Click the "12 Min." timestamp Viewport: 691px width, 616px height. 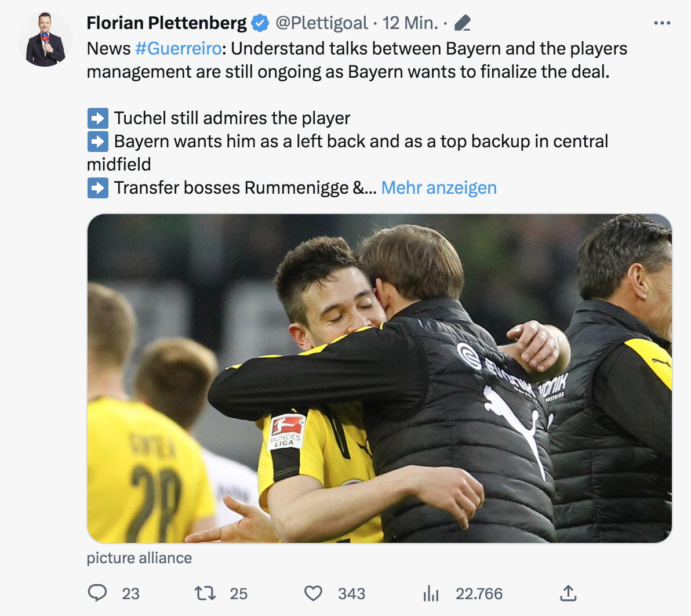410,23
